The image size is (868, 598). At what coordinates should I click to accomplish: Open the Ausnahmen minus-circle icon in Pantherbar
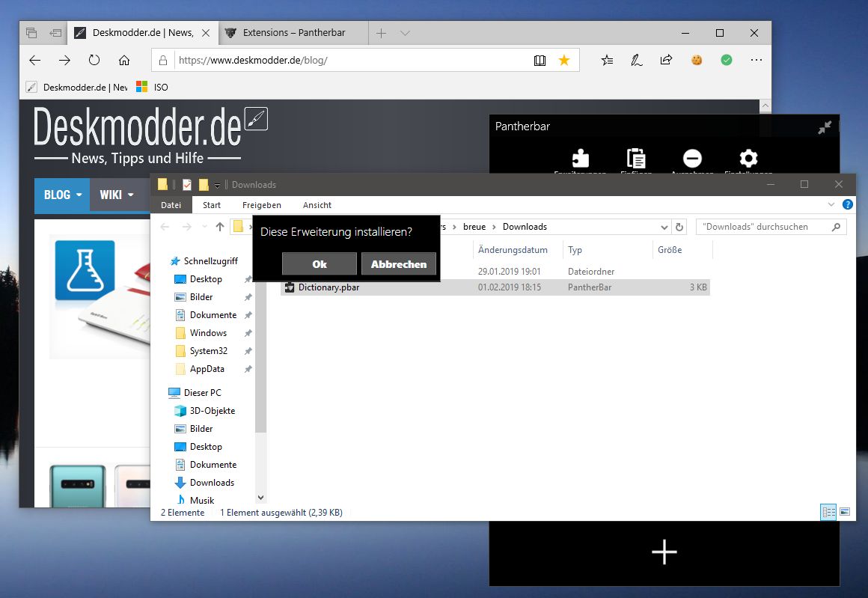point(692,159)
